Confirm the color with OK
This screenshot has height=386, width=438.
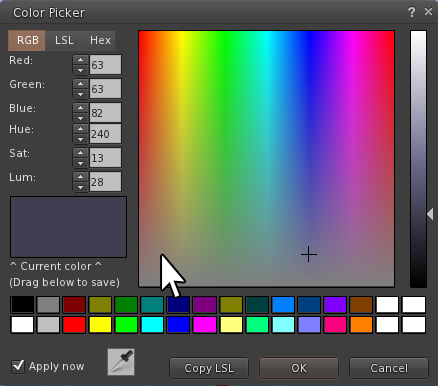point(299,368)
